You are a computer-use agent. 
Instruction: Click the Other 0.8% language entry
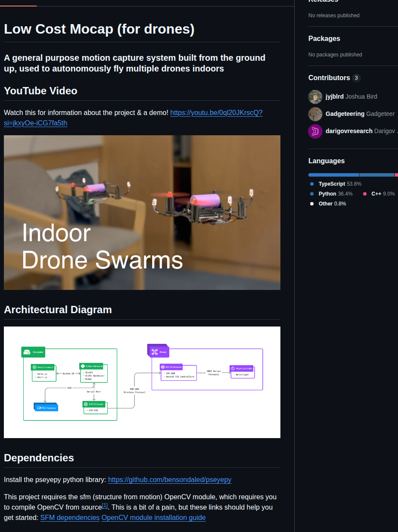(x=328, y=204)
